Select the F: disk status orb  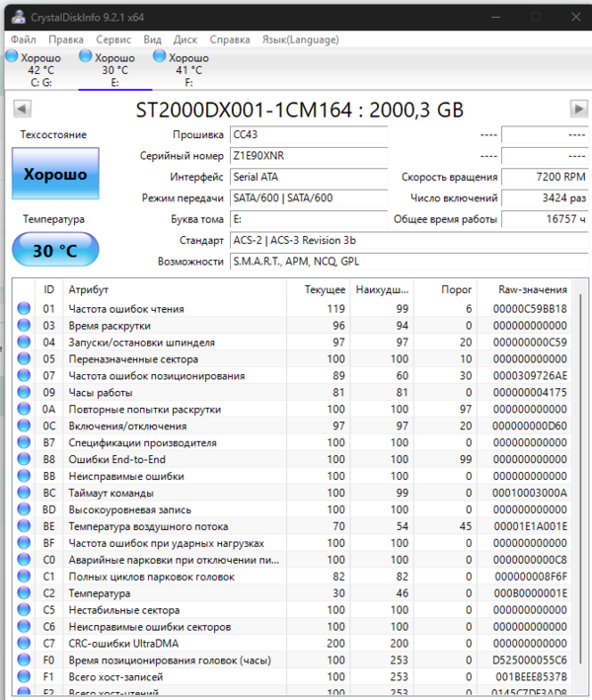pos(159,57)
